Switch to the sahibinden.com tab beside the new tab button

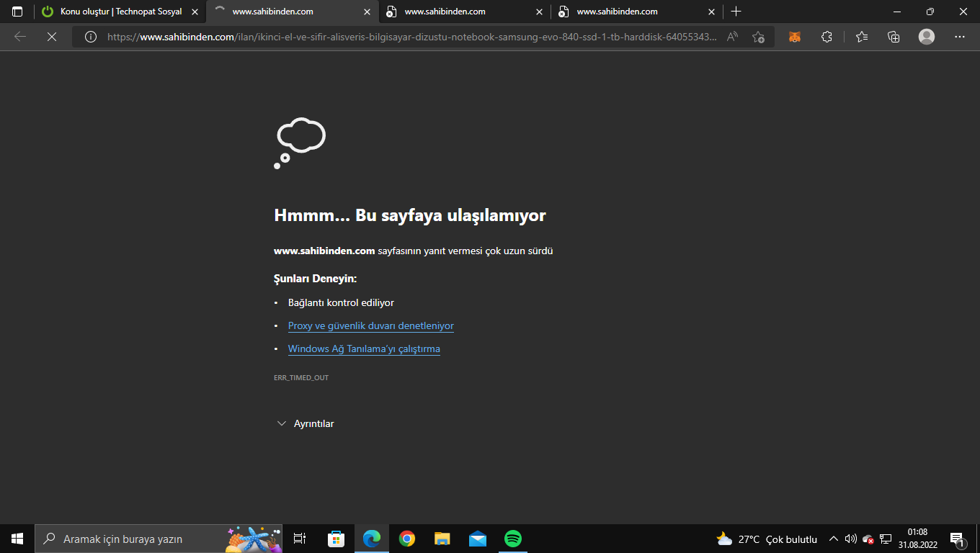coord(637,12)
